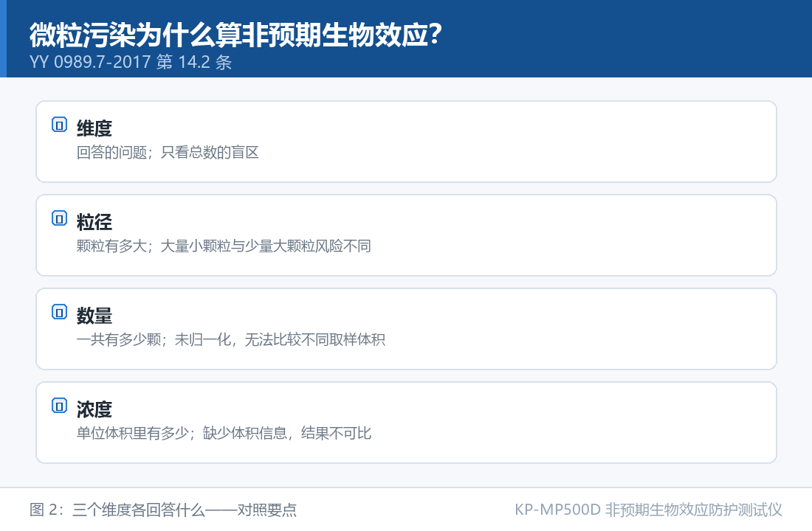Click the icon beside 维度
Image resolution: width=812 pixels, height=531 pixels.
(x=60, y=125)
